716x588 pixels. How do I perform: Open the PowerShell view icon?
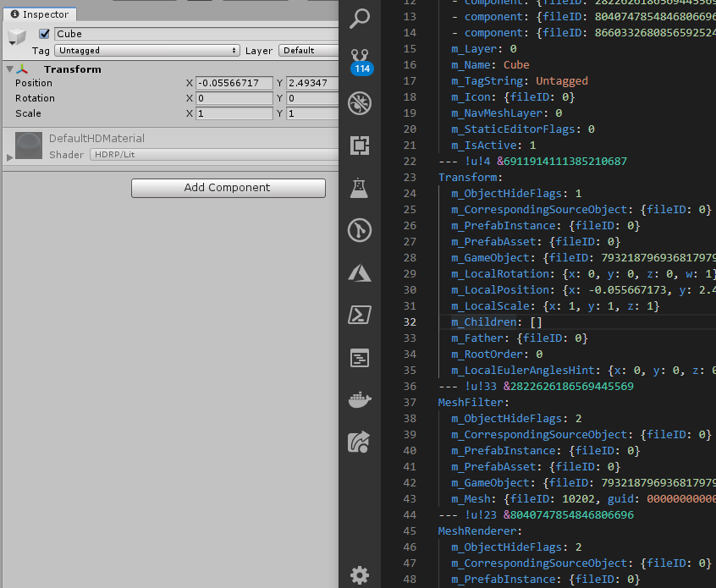coord(360,315)
